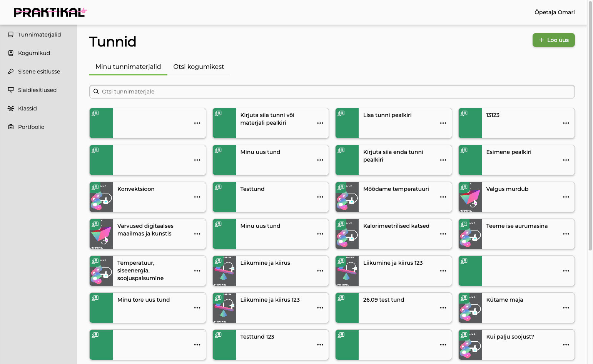Screen dimensions: 593x364
Task: Open options menu for Esimene pealkiri
Action: point(566,160)
